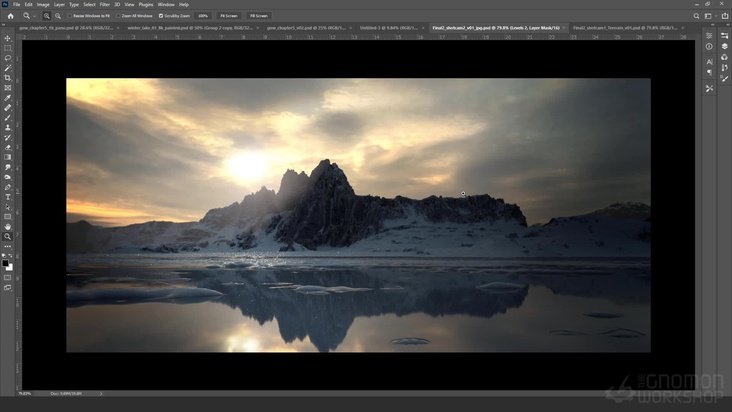Open the Edit Toolbar three-dots menu
Viewport: 732px width, 412px height.
(x=7, y=246)
